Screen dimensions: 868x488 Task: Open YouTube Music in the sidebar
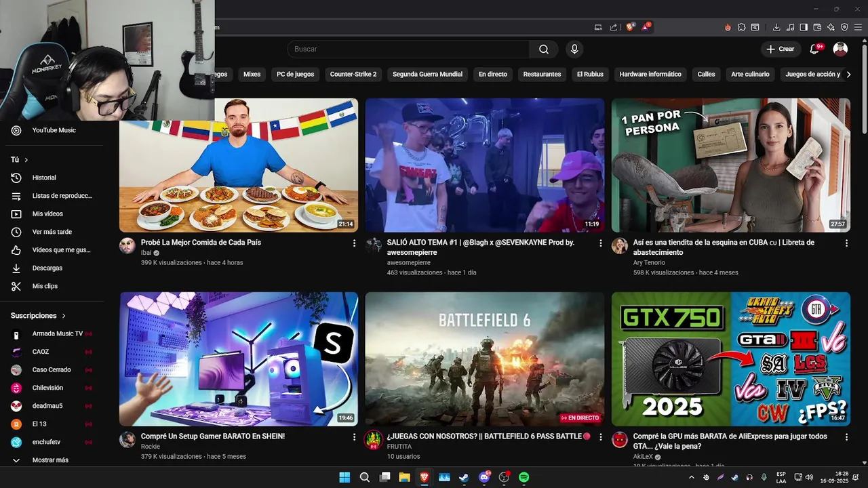pyautogui.click(x=54, y=130)
